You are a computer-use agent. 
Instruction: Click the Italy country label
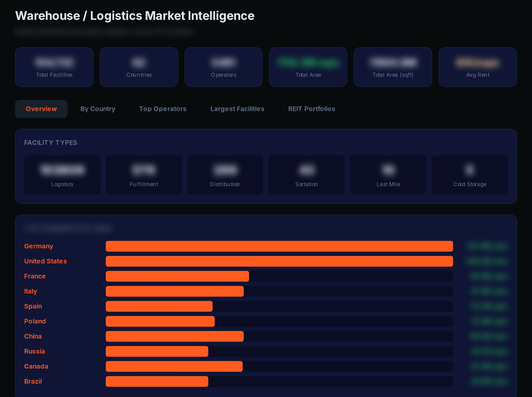tap(31, 291)
